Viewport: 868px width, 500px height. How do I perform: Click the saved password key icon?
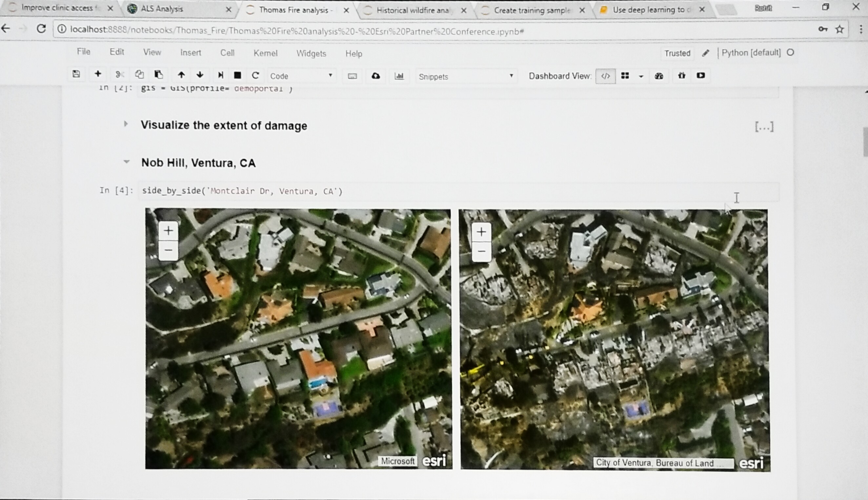(x=823, y=29)
